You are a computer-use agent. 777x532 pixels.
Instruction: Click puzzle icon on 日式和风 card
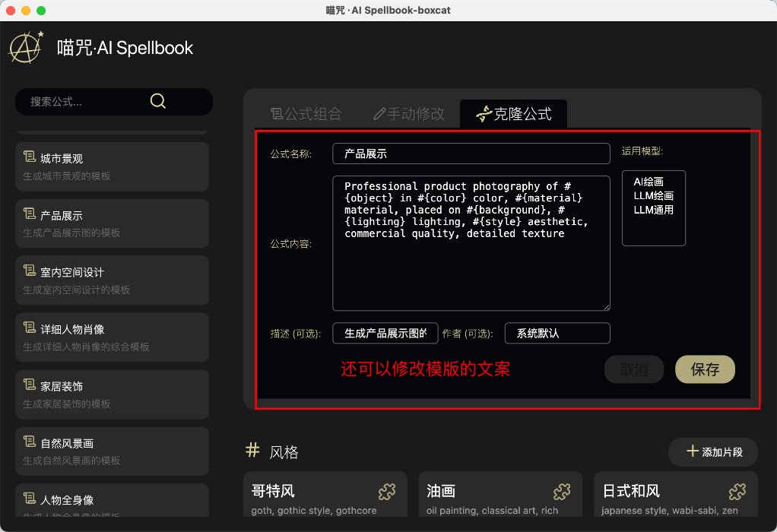737,492
